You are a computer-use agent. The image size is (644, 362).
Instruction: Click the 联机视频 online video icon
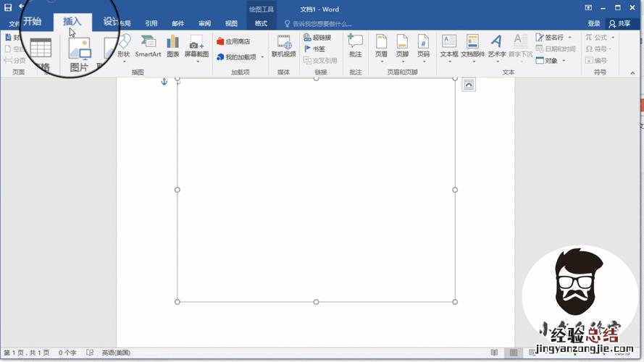click(x=283, y=46)
